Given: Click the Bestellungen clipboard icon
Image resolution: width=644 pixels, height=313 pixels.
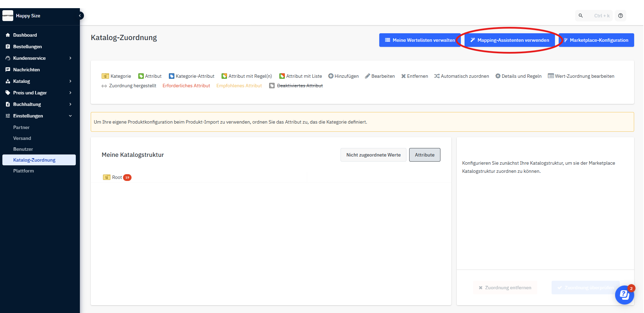Looking at the screenshot, I should [x=8, y=47].
